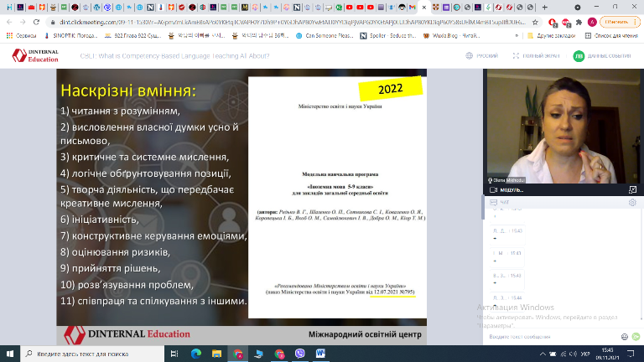Click the ЧАТ chat panel header
Image resolution: width=644 pixels, height=362 pixels.
click(x=562, y=202)
